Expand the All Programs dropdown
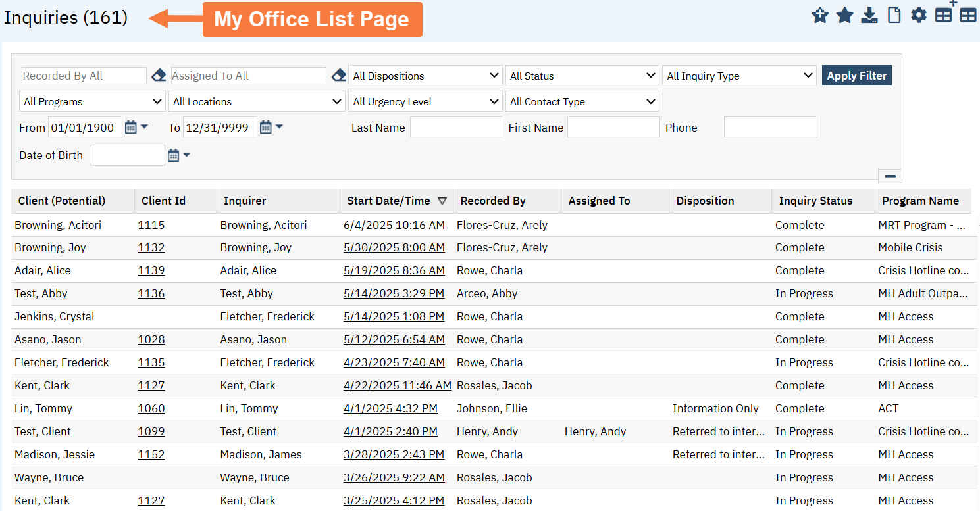980x511 pixels. coord(92,101)
